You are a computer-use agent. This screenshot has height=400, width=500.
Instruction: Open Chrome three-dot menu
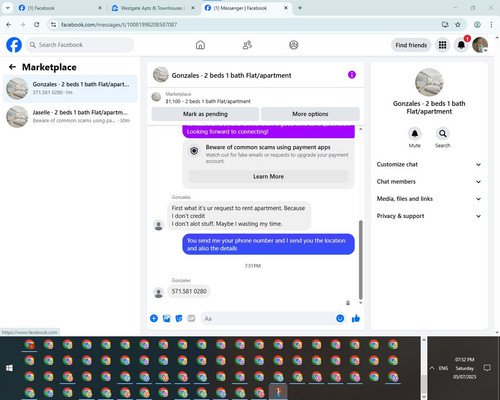(491, 25)
